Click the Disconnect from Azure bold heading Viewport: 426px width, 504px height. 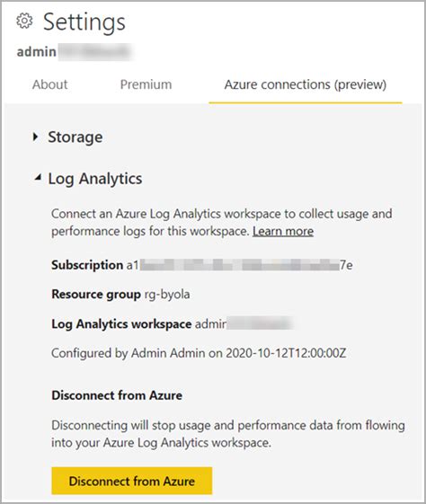(117, 395)
